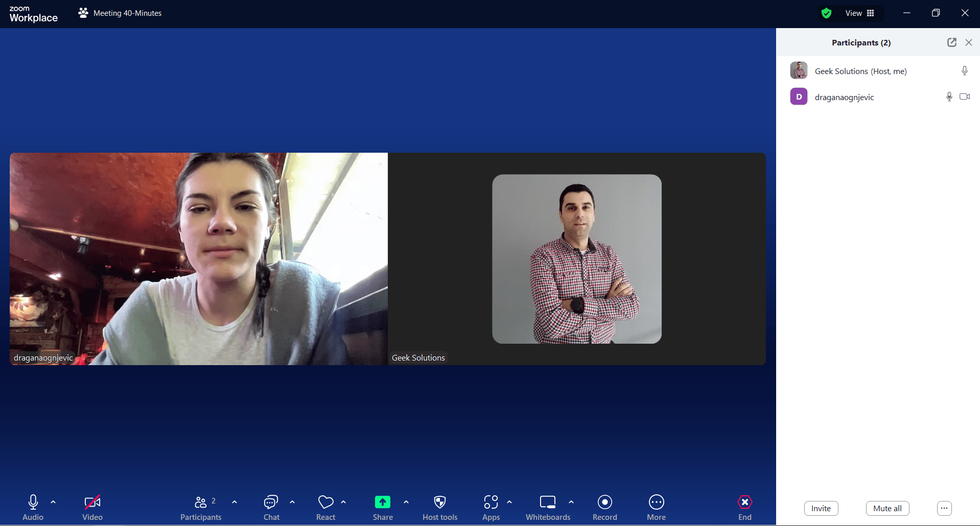Turn on camera with Video button
Viewport: 980px width, 526px height.
[92, 503]
